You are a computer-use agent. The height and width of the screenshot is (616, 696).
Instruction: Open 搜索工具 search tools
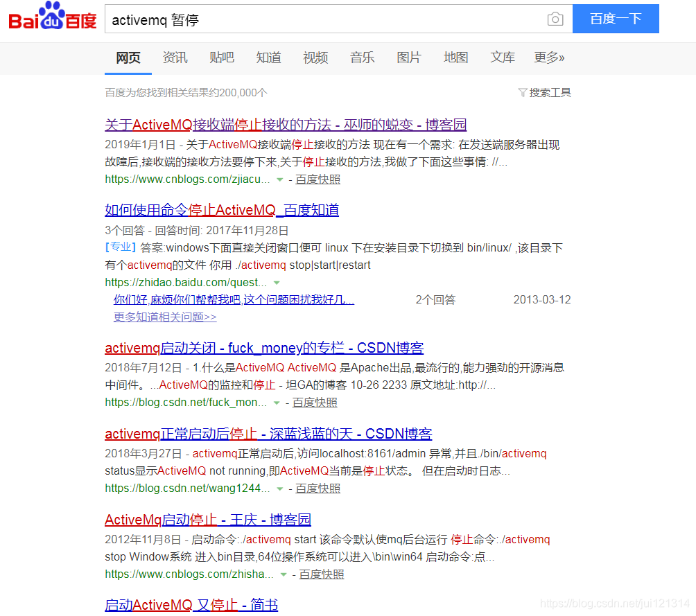pyautogui.click(x=550, y=93)
